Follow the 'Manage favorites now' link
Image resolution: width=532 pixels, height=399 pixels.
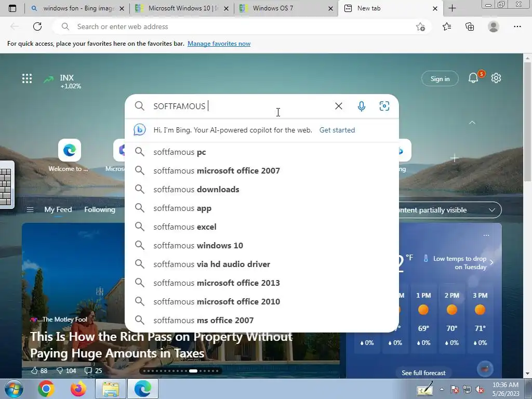(x=219, y=44)
